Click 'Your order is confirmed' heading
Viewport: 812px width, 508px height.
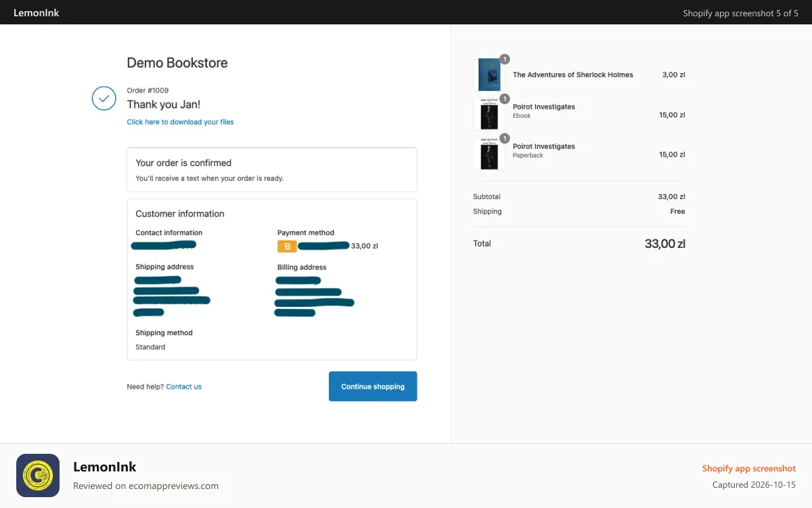tap(183, 163)
